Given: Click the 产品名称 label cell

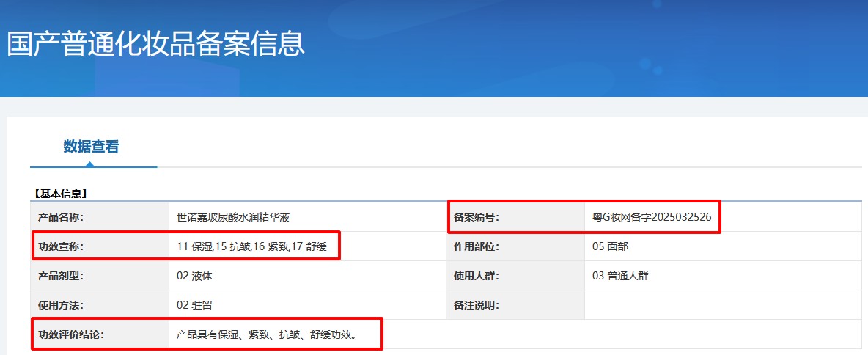Looking at the screenshot, I should 62,217.
